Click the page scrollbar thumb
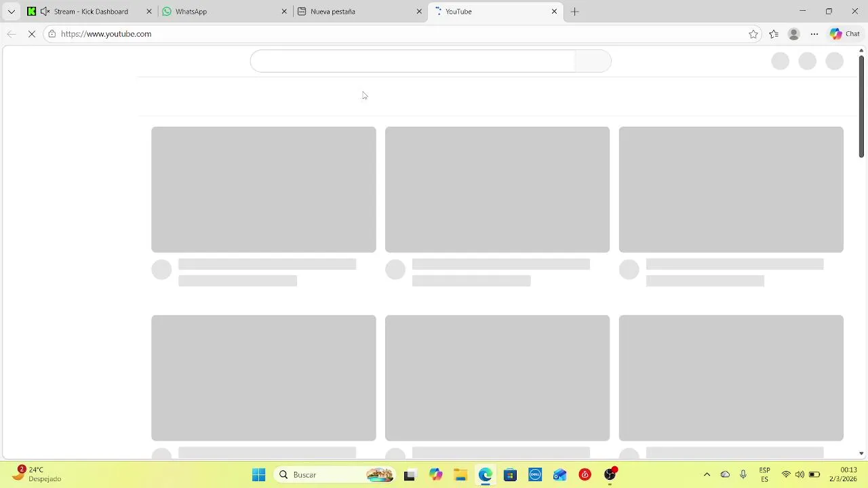Viewport: 868px width, 488px height. click(x=861, y=106)
